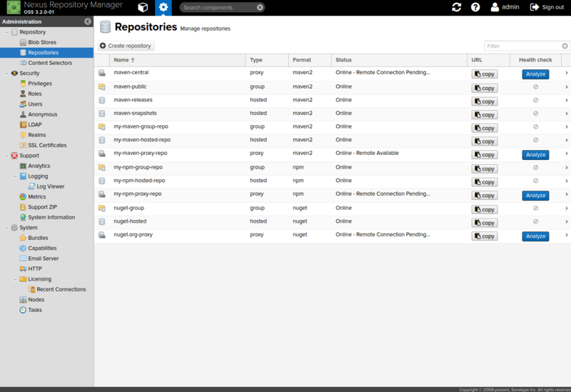Click the health check unavailable icon for nuget-hosted
Image resolution: width=571 pixels, height=392 pixels.
point(536,221)
